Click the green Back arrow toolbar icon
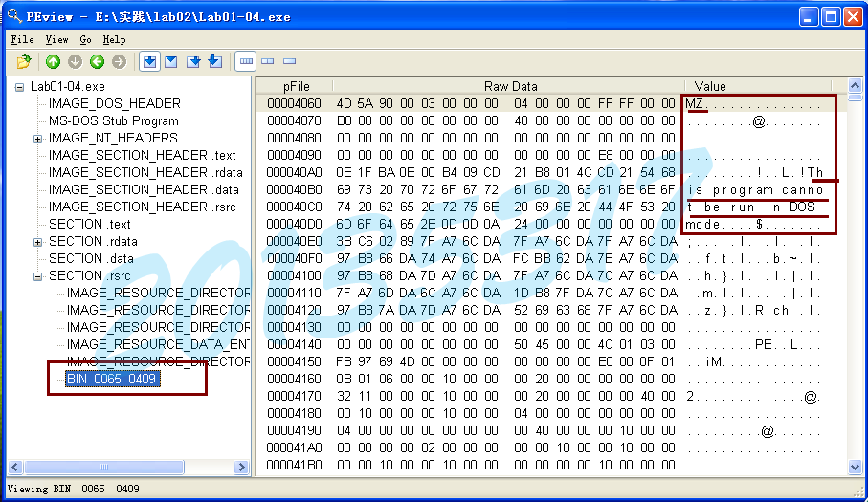The image size is (868, 502). pyautogui.click(x=98, y=61)
